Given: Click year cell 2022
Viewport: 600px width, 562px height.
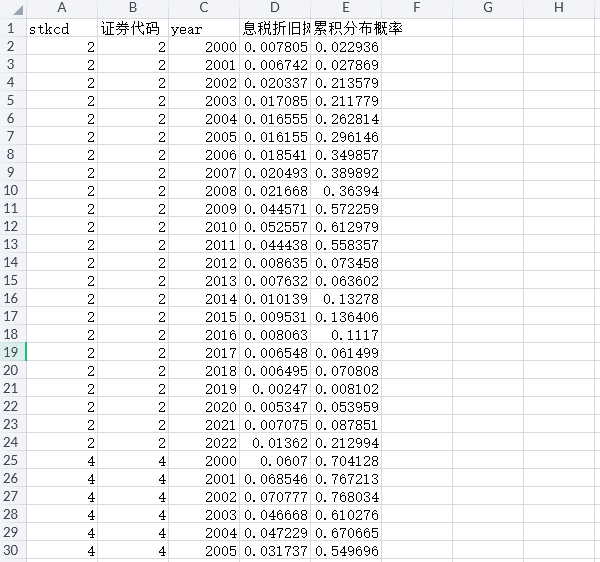Looking at the screenshot, I should coord(204,443).
